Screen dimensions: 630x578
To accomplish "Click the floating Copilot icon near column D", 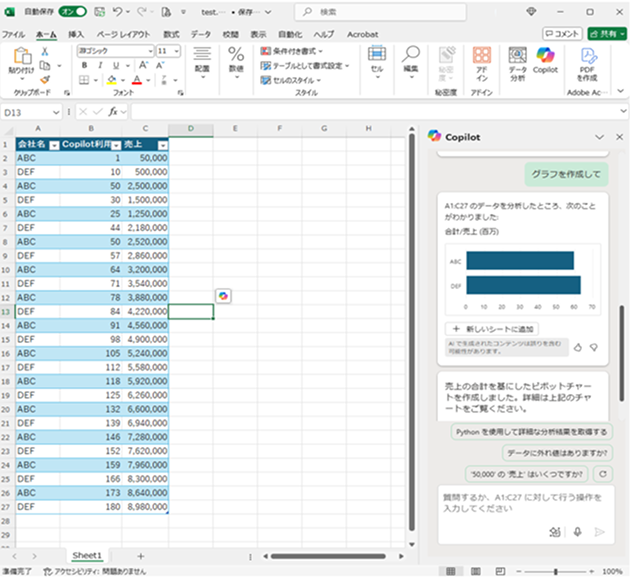I will point(223,296).
